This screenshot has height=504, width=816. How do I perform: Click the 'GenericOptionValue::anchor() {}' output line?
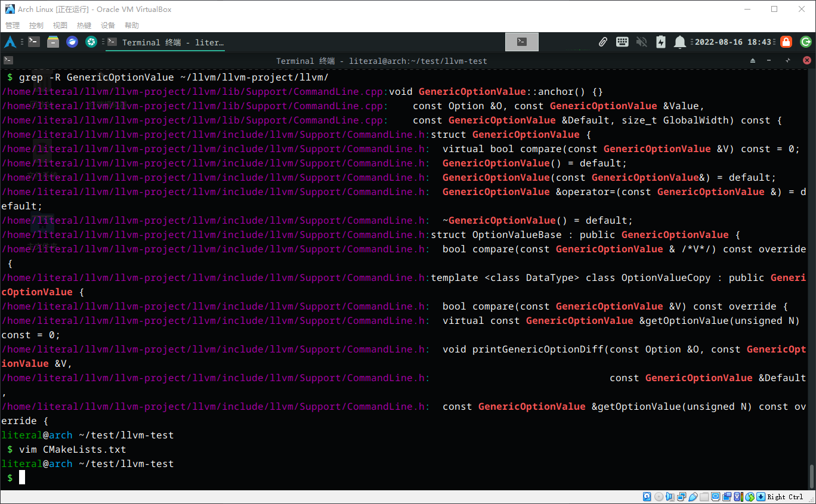tap(302, 92)
